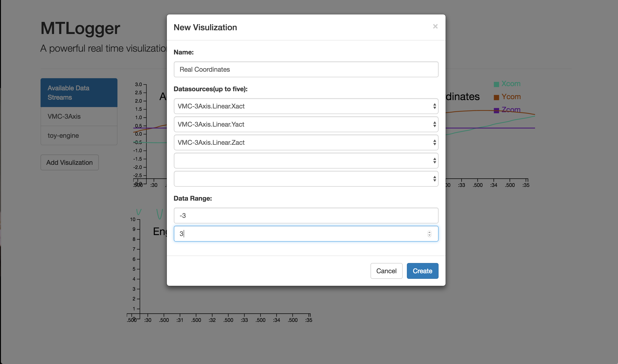Select VMC-3Axis in the data streams list
618x364 pixels.
79,117
